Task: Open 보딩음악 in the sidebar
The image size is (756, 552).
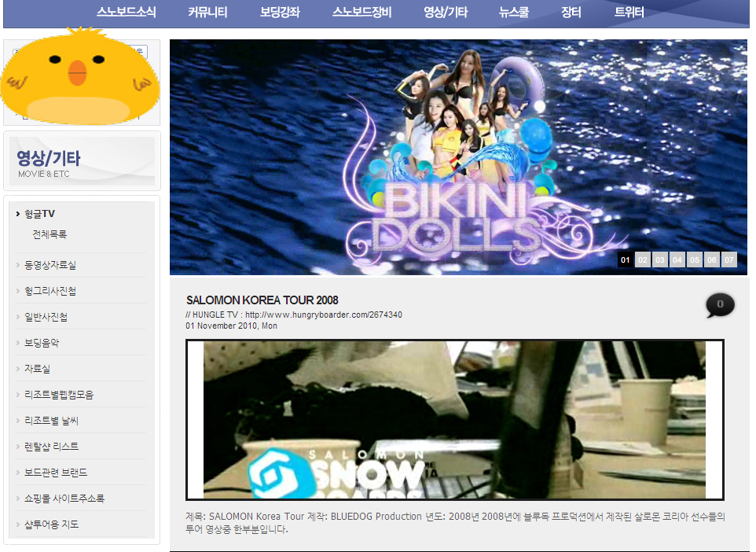Action: coord(42,343)
